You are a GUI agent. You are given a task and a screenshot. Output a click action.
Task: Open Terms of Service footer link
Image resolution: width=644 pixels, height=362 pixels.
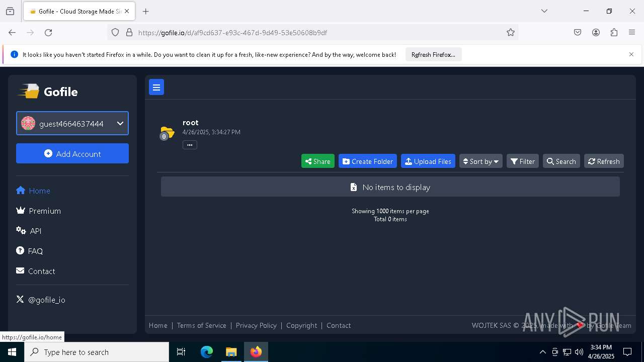point(202,325)
